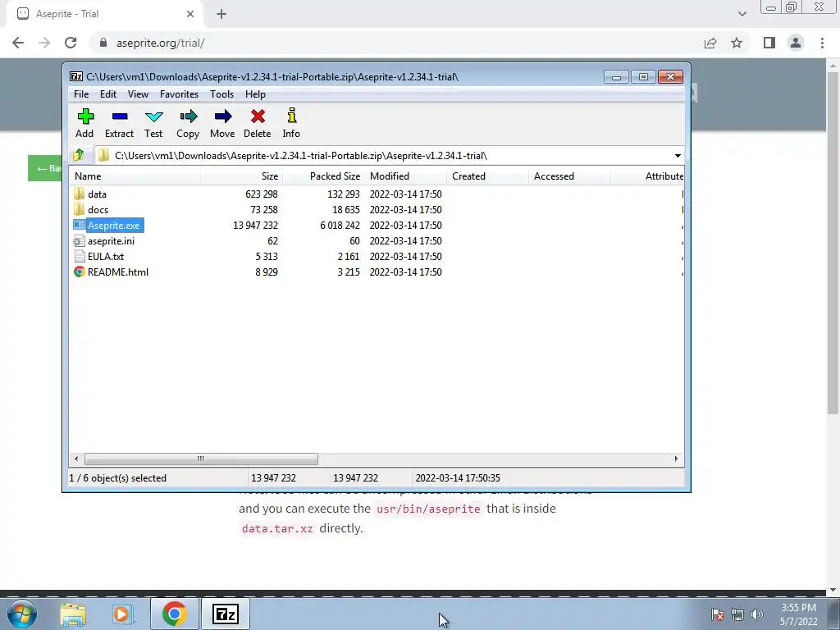Select the EULA.txt file icon
This screenshot has height=630, width=840.
coord(80,256)
